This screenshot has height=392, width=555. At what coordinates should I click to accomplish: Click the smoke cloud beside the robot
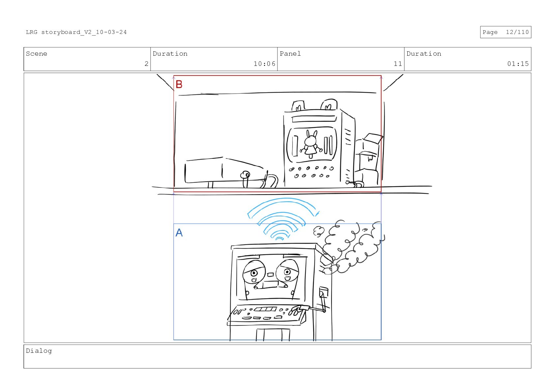[x=349, y=246]
